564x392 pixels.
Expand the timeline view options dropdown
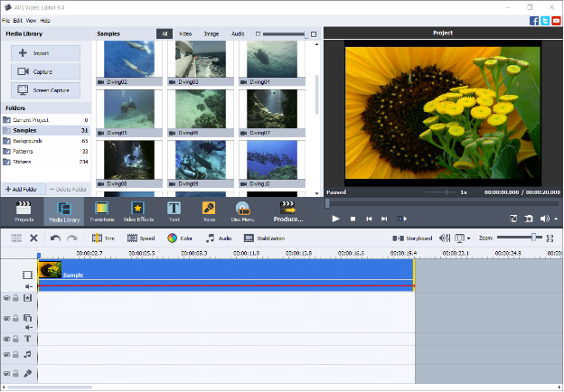470,238
